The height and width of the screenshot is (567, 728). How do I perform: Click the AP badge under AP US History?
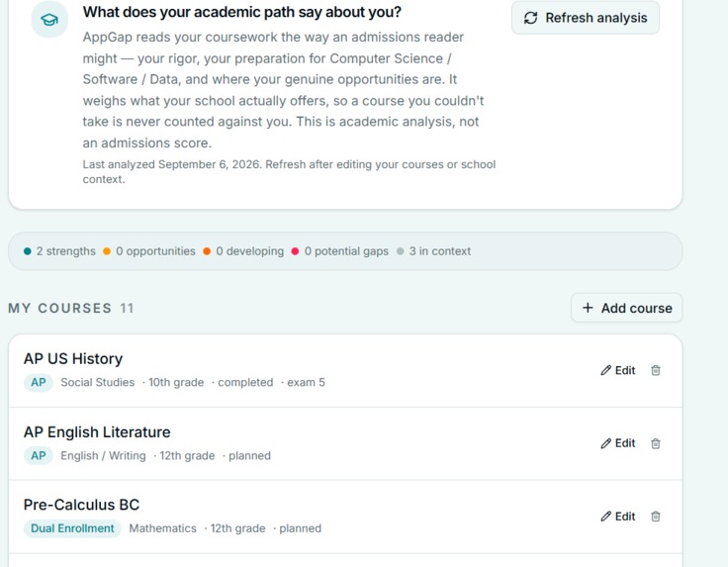coord(38,382)
